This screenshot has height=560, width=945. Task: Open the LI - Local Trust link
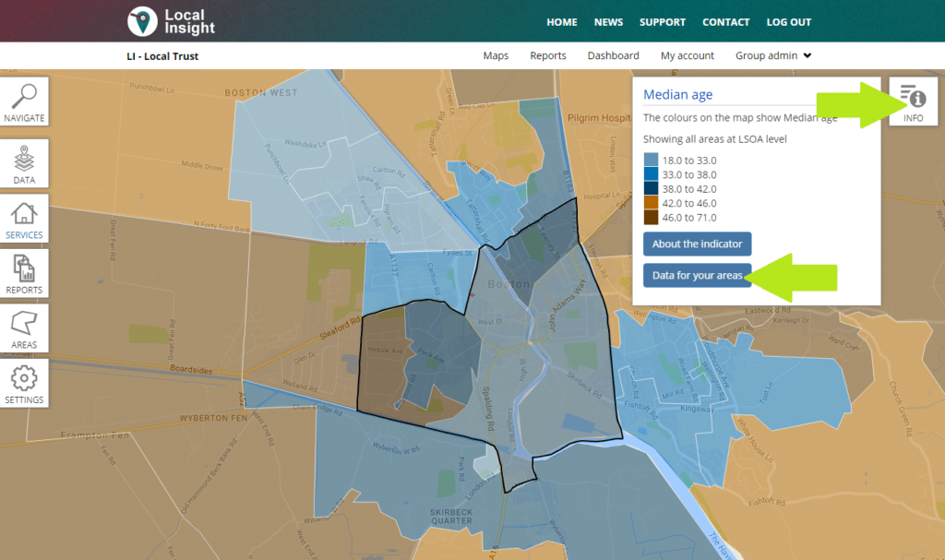(162, 55)
